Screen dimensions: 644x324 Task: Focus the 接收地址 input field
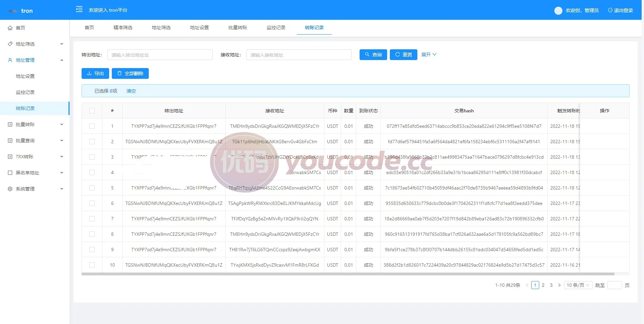299,55
